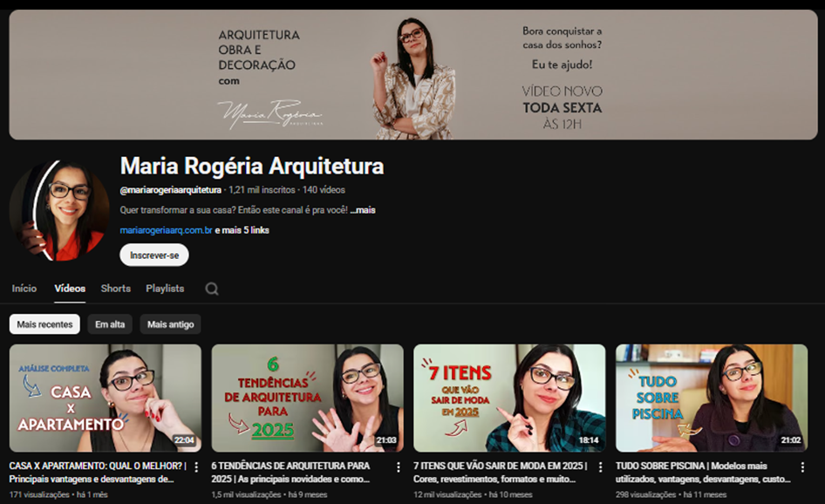Open the Playlists tab
Screen dimensions: 825x504
pos(165,289)
